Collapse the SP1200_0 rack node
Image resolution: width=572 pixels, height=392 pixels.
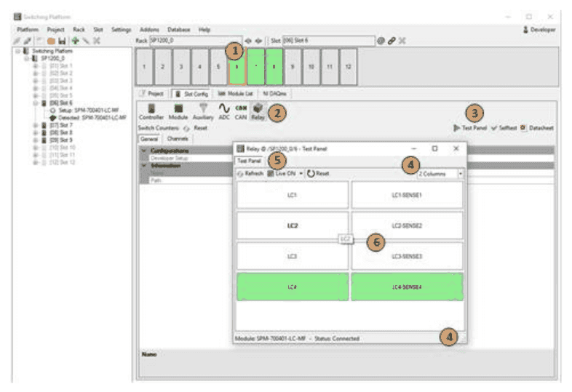point(26,58)
